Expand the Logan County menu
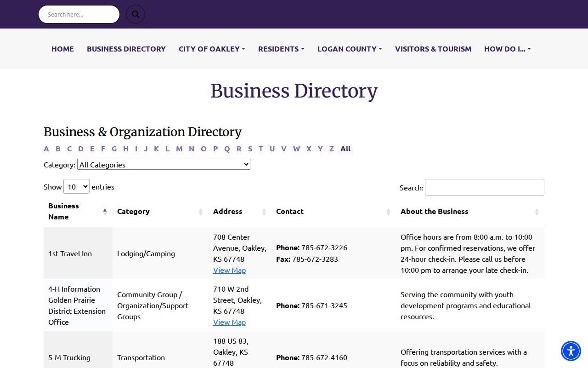This screenshot has width=588, height=368. 350,49
